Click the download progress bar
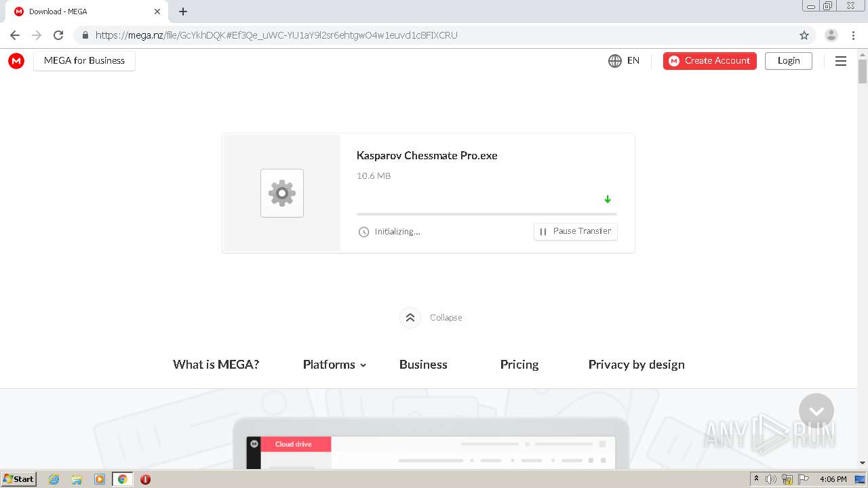This screenshot has height=488, width=868. pos(487,214)
